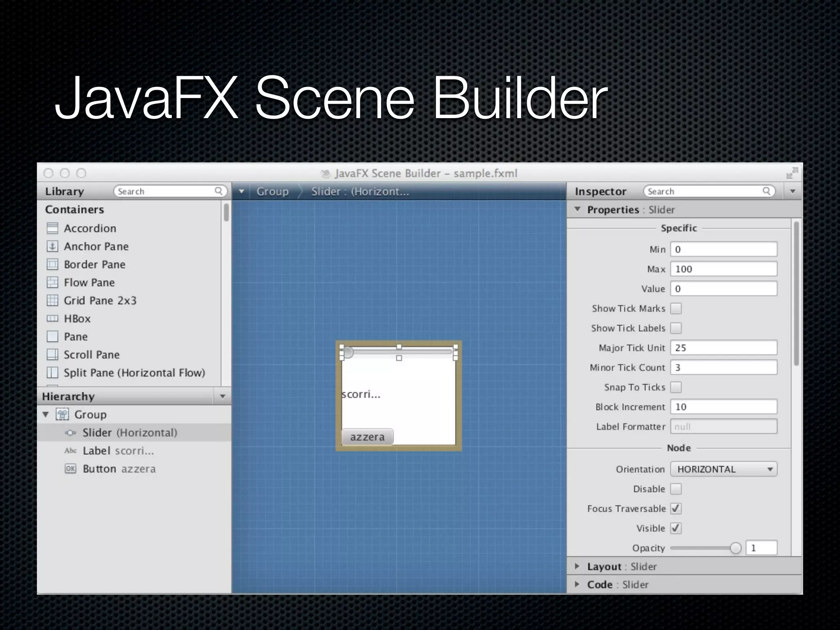Click the azzera button on canvas

367,437
